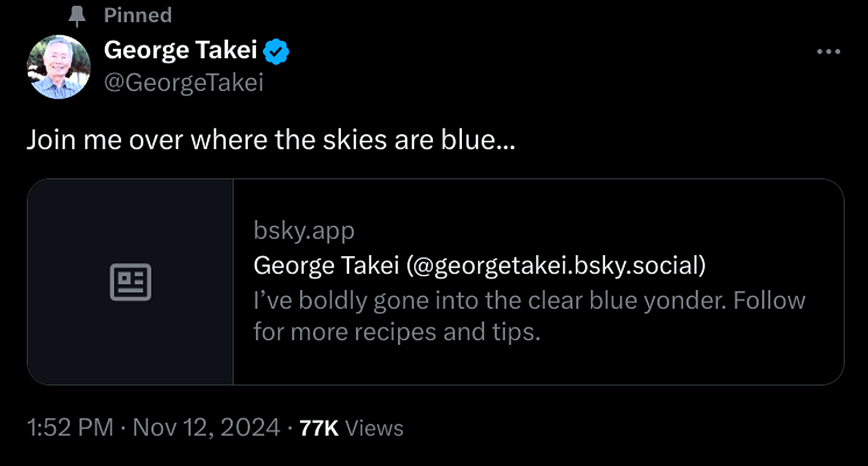The width and height of the screenshot is (868, 466).
Task: Click "for more recipes and tips" text
Action: pyautogui.click(x=397, y=333)
